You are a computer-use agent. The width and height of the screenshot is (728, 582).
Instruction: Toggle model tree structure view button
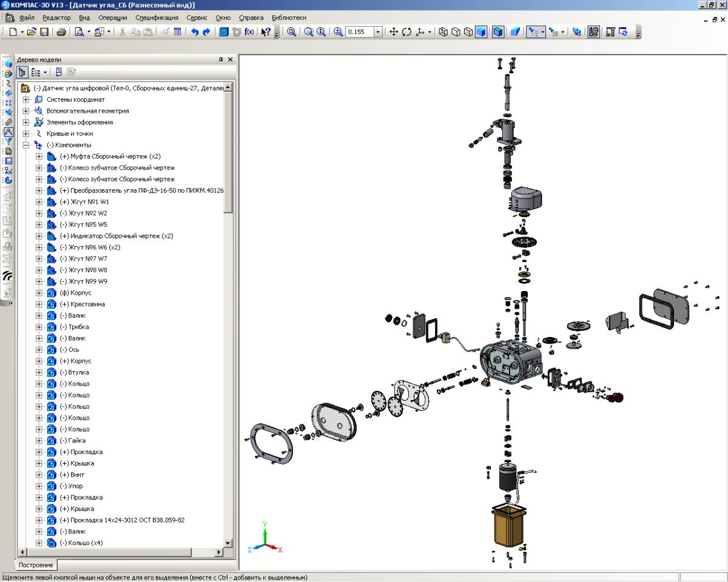[x=24, y=72]
